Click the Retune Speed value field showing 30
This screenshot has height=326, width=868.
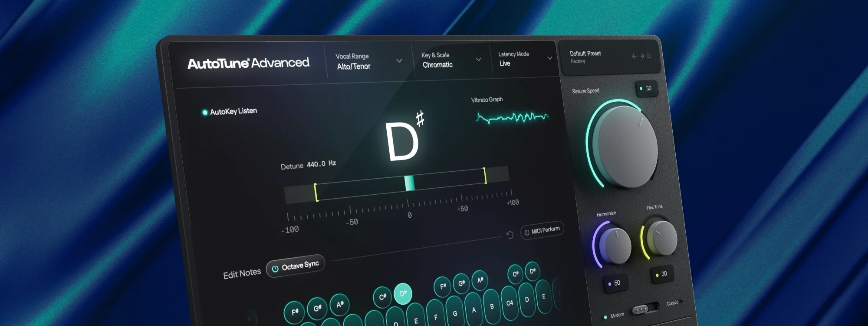(646, 89)
